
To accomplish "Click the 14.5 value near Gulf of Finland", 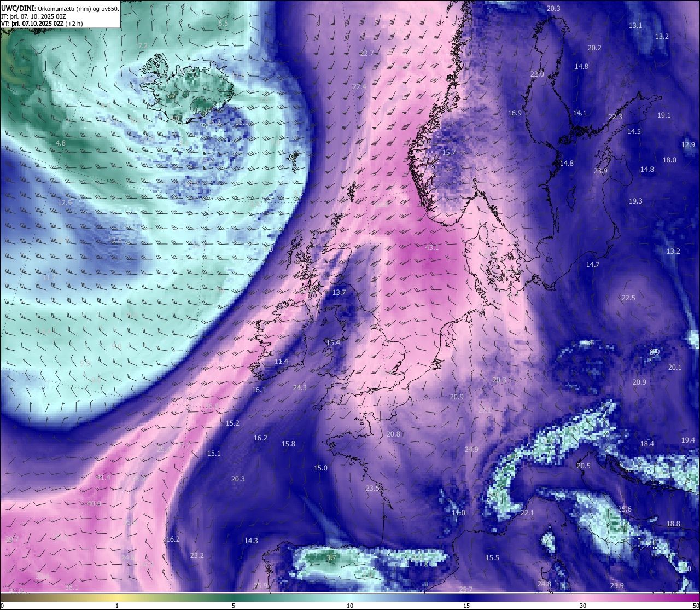I will point(634,131).
